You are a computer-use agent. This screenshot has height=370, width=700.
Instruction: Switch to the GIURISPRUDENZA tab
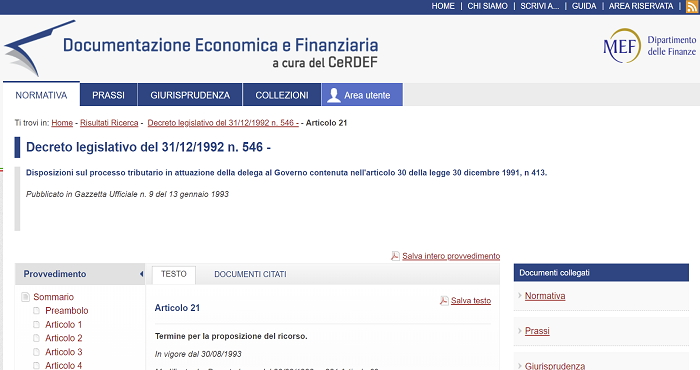pos(190,95)
